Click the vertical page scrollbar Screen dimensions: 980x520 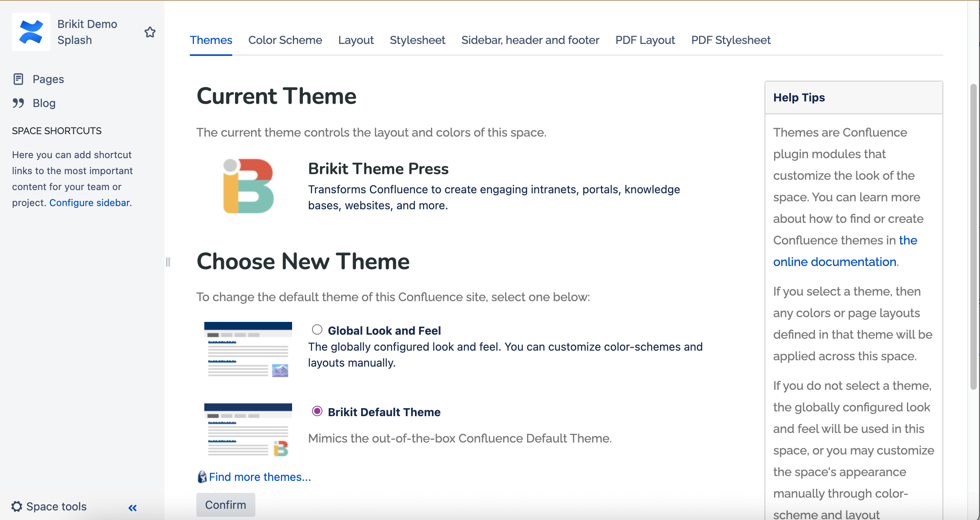[x=974, y=236]
